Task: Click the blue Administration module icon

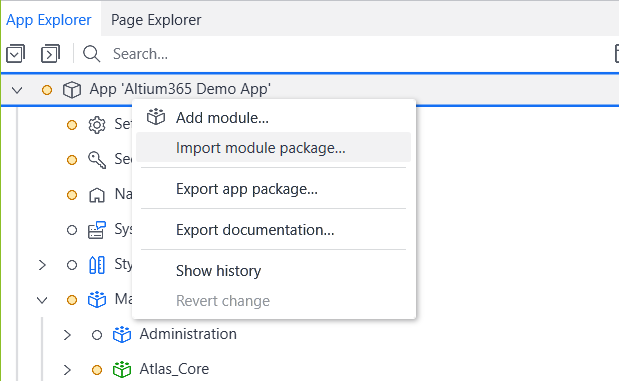Action: tap(122, 334)
